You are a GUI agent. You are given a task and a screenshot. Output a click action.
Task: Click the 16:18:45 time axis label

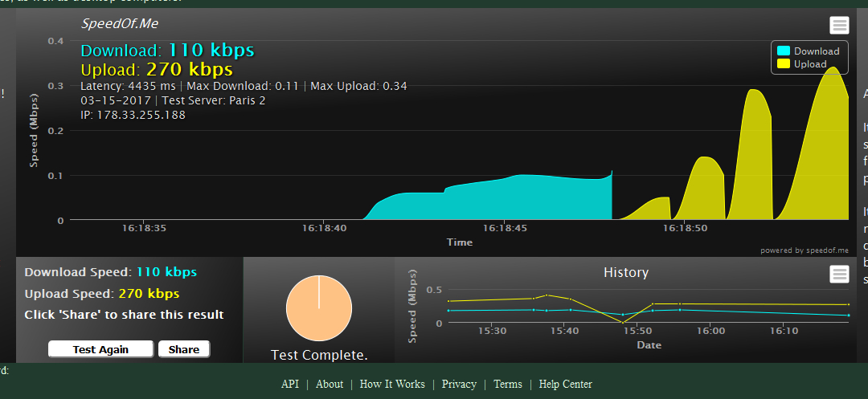(505, 228)
